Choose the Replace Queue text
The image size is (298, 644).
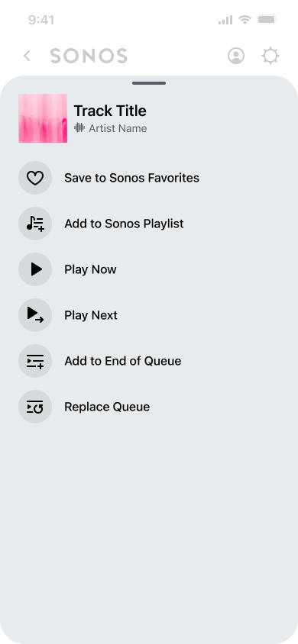[107, 407]
